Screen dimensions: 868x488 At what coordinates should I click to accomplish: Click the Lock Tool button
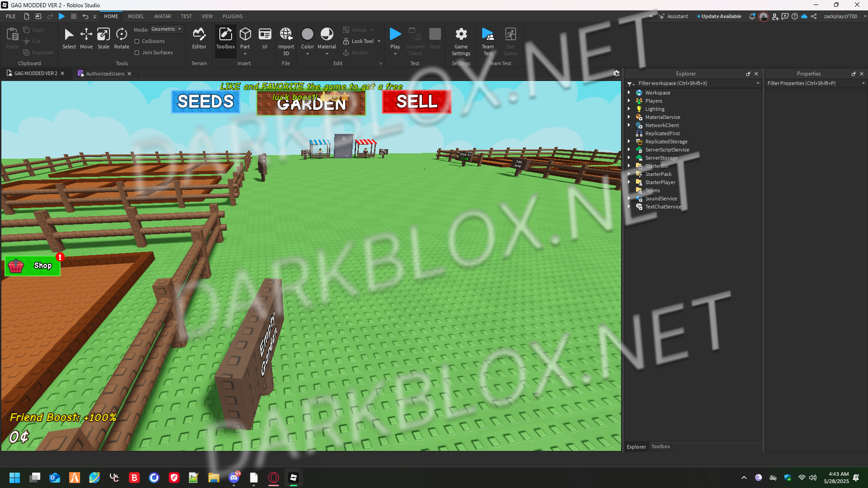coord(358,41)
